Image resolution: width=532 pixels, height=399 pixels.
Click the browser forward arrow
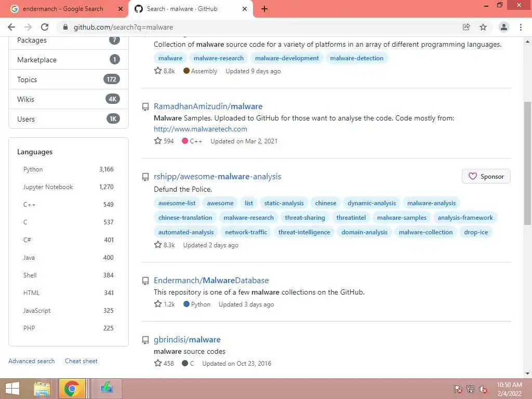click(28, 27)
